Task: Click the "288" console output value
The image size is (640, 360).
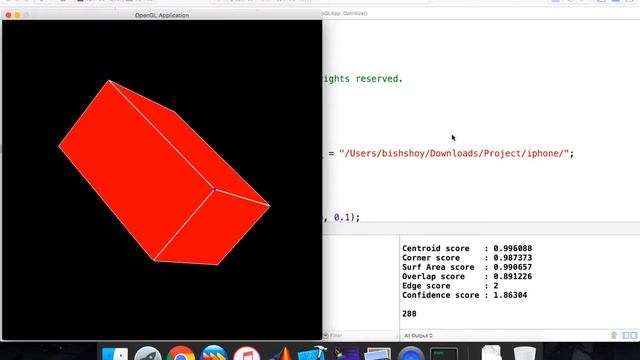Action: pyautogui.click(x=409, y=314)
